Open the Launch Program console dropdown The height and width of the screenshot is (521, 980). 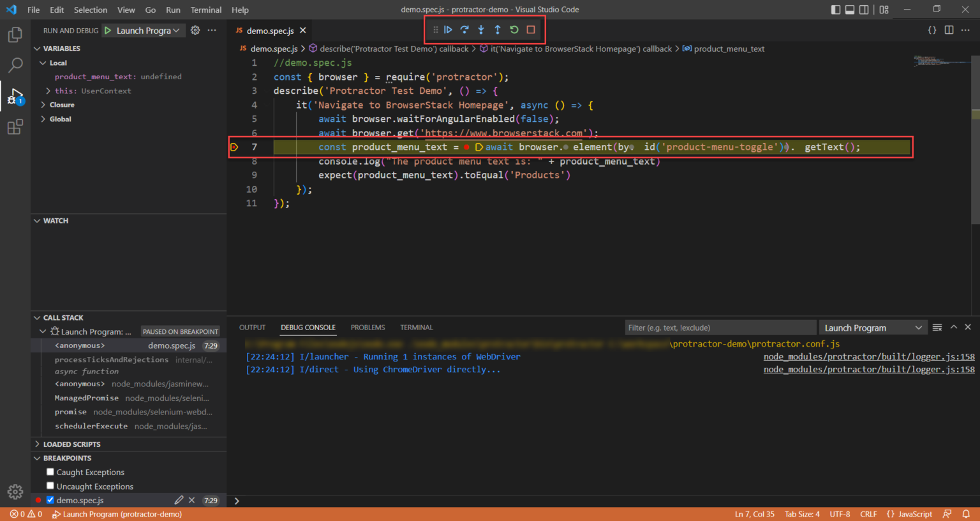coord(872,328)
